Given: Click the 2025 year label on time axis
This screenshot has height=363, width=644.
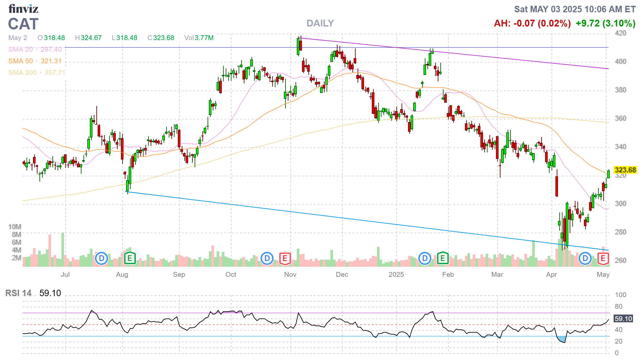Looking at the screenshot, I should click(396, 275).
